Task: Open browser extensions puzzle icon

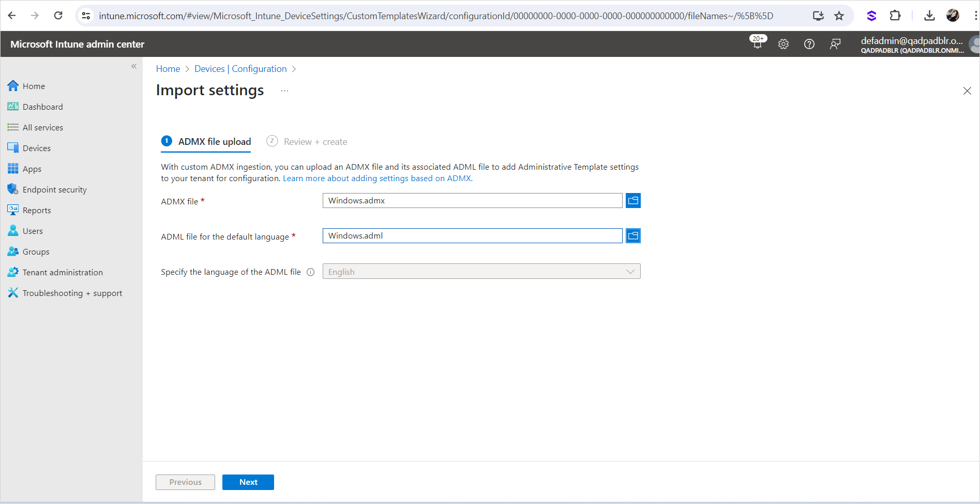Action: (x=895, y=16)
